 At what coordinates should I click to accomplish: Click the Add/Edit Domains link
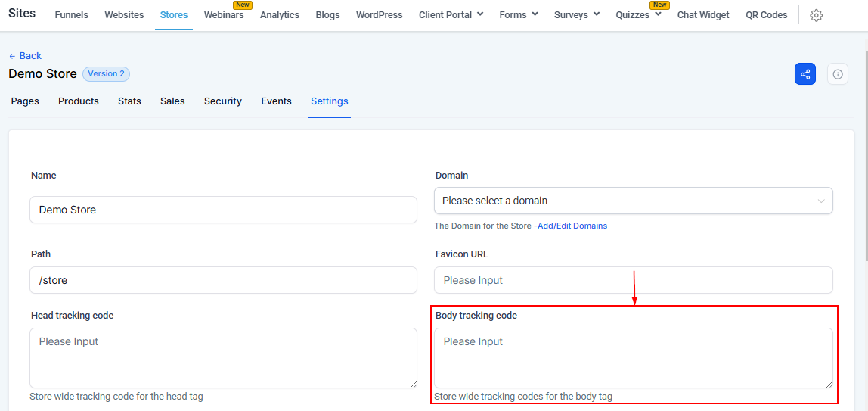572,226
